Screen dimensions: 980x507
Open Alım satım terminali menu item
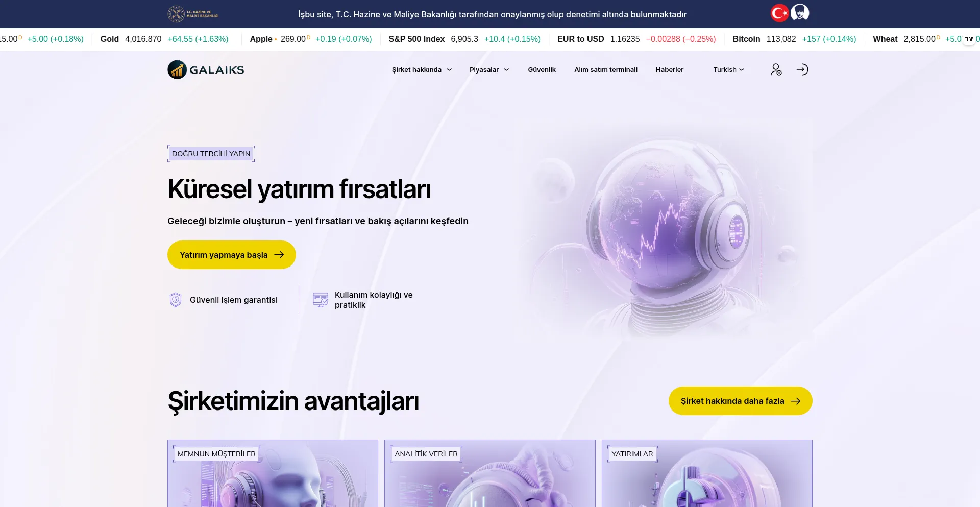pyautogui.click(x=605, y=70)
